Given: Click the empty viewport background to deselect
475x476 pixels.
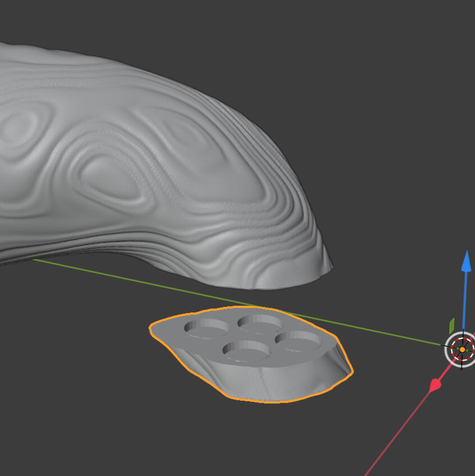Looking at the screenshot, I should (379, 121).
